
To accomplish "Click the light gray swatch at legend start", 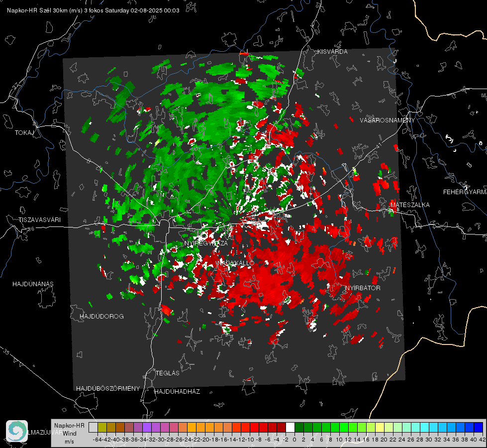I will [x=93, y=428].
